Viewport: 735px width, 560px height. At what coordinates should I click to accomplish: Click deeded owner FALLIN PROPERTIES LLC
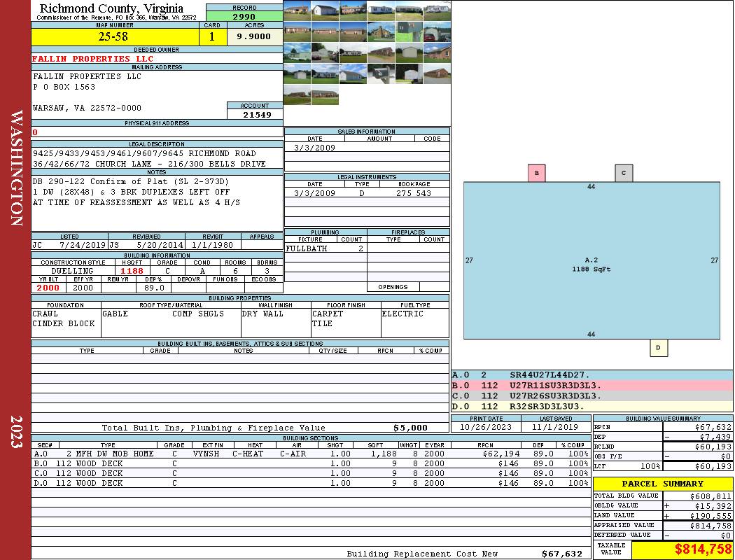click(x=92, y=59)
